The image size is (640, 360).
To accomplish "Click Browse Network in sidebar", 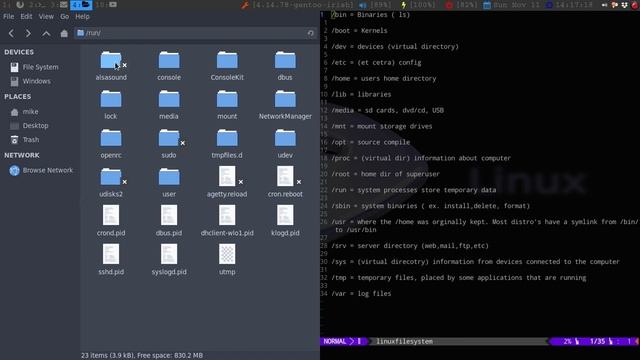I will coord(40,170).
